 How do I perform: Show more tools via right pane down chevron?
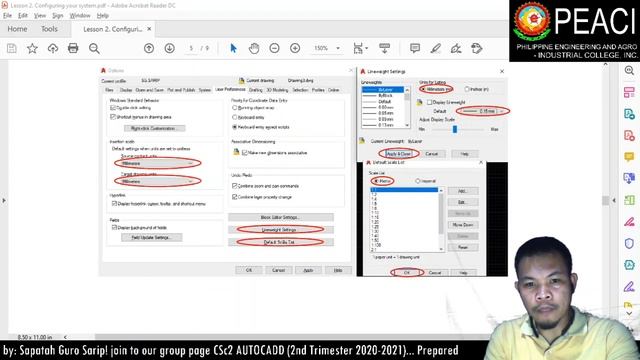[629, 313]
